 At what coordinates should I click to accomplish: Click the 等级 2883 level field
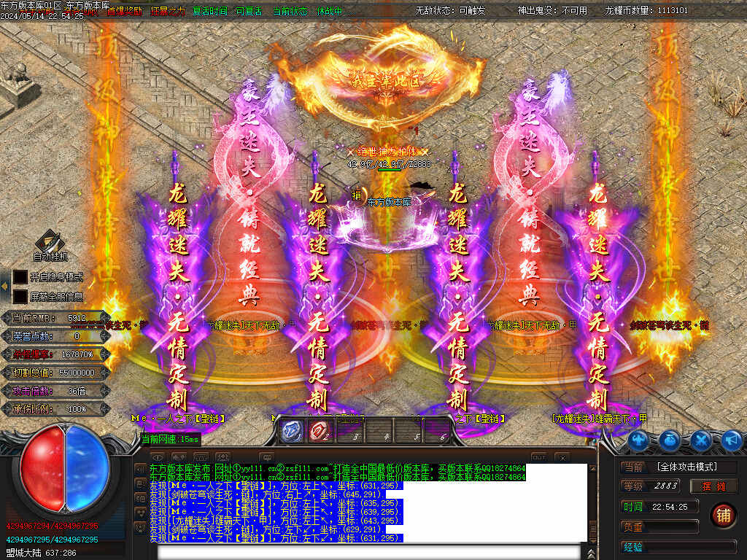click(651, 486)
